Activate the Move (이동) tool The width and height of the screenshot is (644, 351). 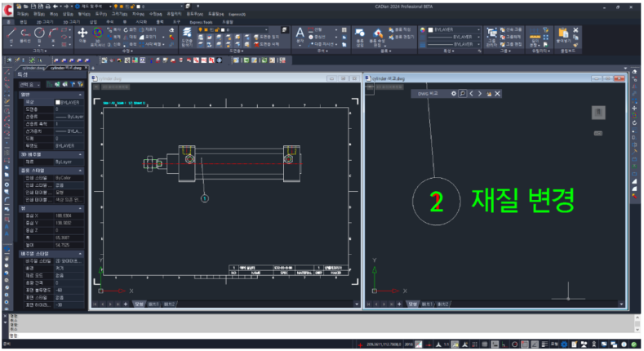[83, 34]
